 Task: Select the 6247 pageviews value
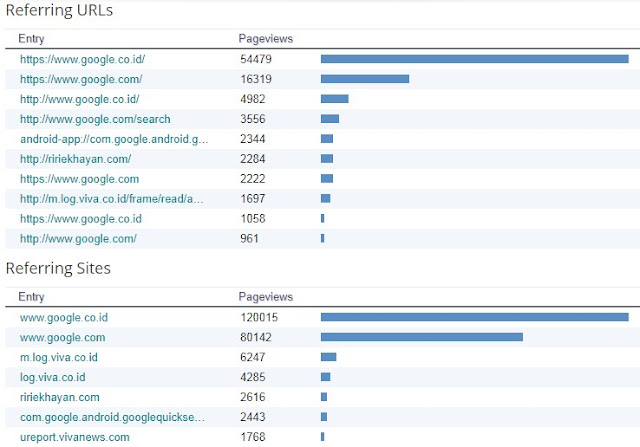pyautogui.click(x=253, y=358)
